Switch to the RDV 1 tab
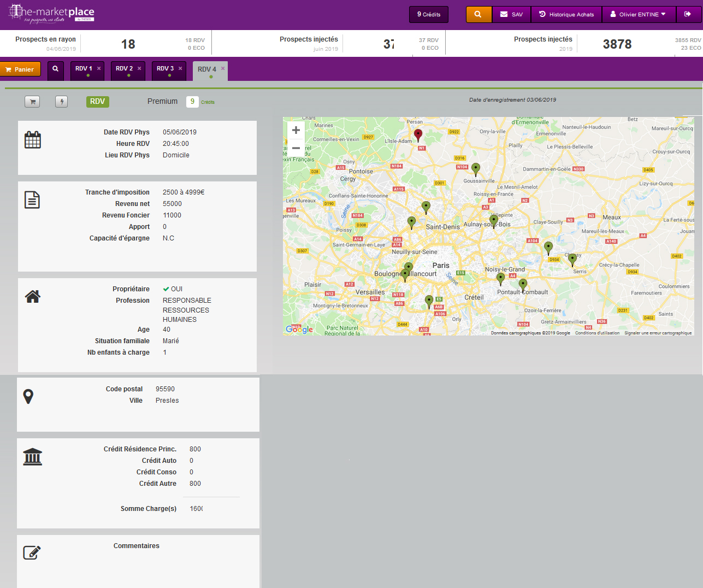Image resolution: width=703 pixels, height=588 pixels. click(84, 69)
